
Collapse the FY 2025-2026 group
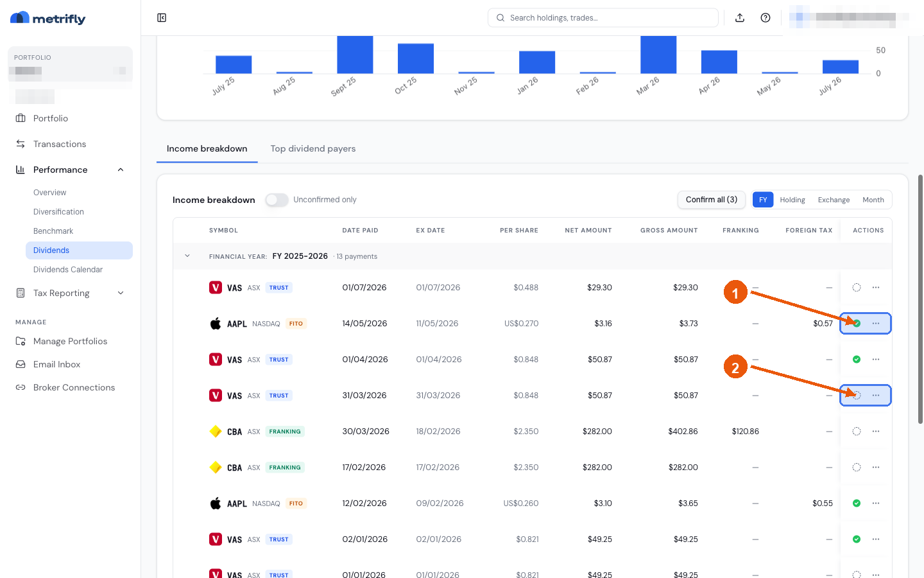coord(187,256)
